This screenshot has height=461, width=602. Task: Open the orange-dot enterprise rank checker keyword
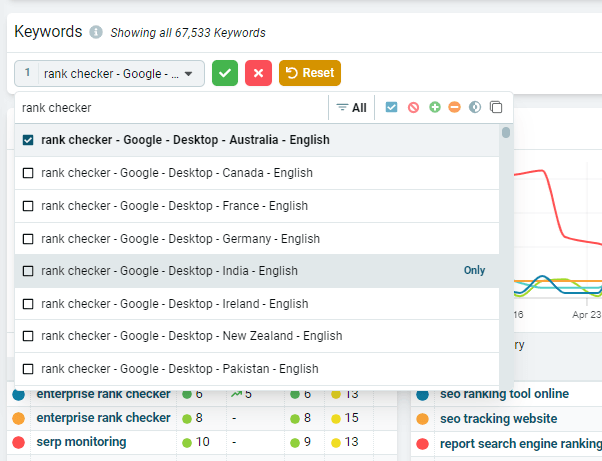pyautogui.click(x=103, y=418)
